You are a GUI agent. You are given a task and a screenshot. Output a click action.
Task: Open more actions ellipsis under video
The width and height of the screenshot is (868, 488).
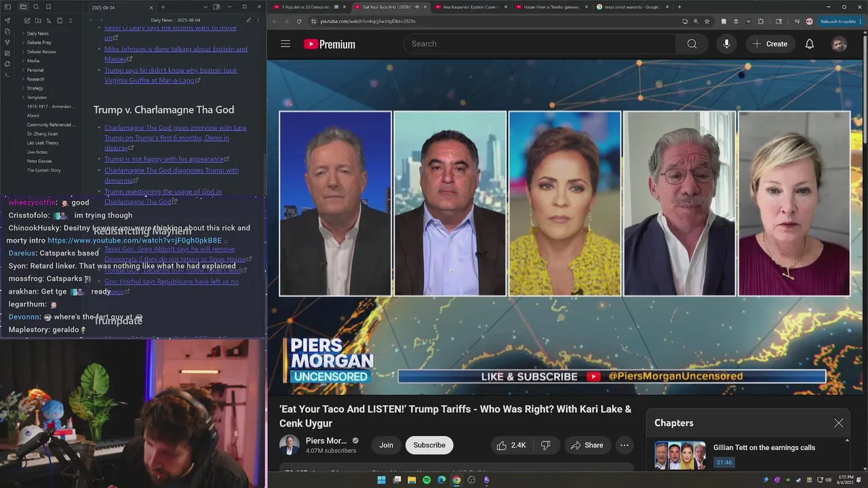click(624, 445)
